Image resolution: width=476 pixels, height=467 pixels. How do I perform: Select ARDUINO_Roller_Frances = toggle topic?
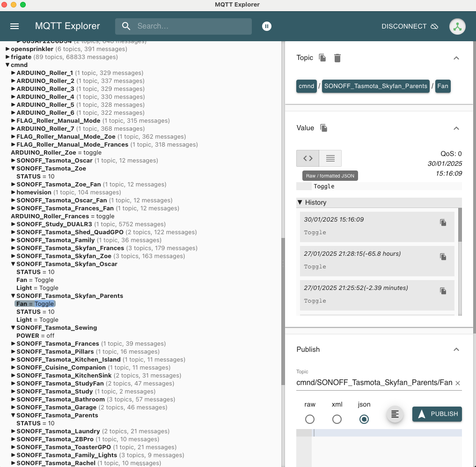point(63,216)
